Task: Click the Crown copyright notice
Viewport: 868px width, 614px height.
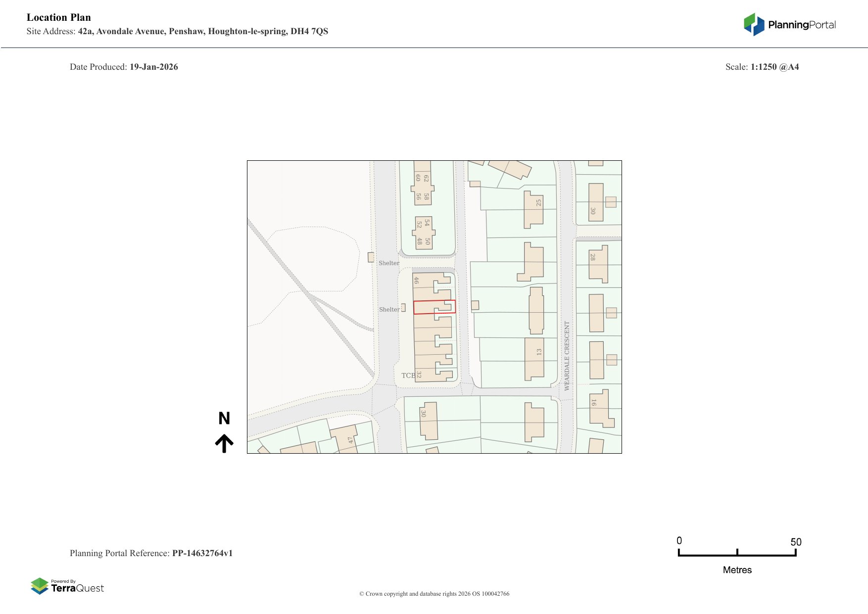Action: 434,594
